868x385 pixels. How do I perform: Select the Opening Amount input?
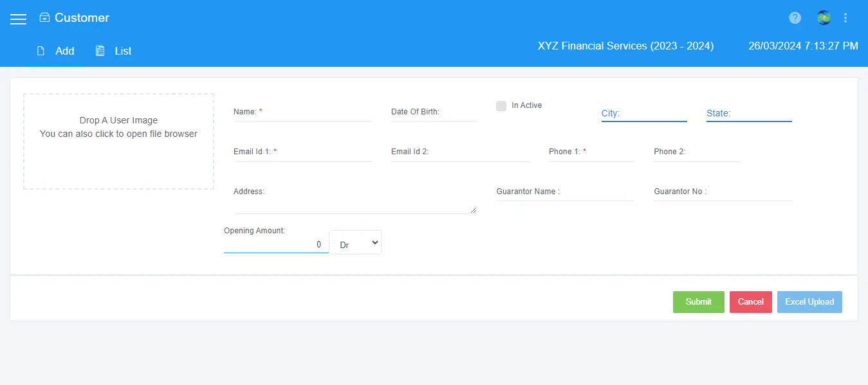275,244
